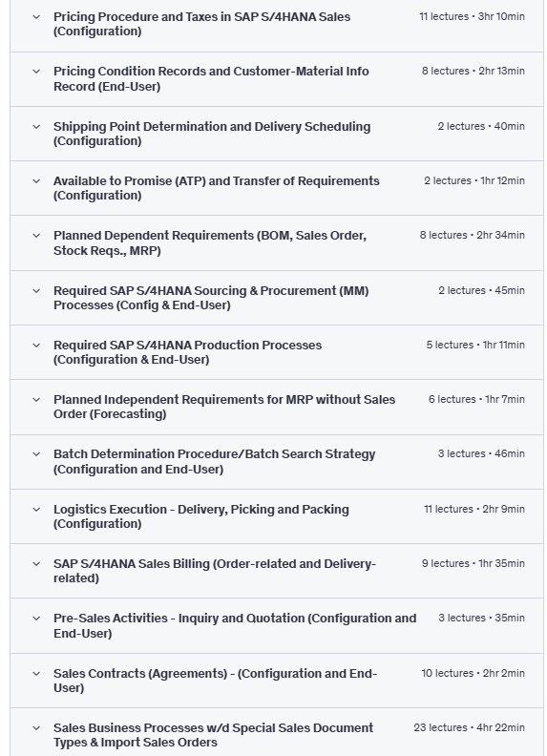Click the 23 lectures • 4hr 22min label
The width and height of the screenshot is (547, 756).
tap(469, 727)
